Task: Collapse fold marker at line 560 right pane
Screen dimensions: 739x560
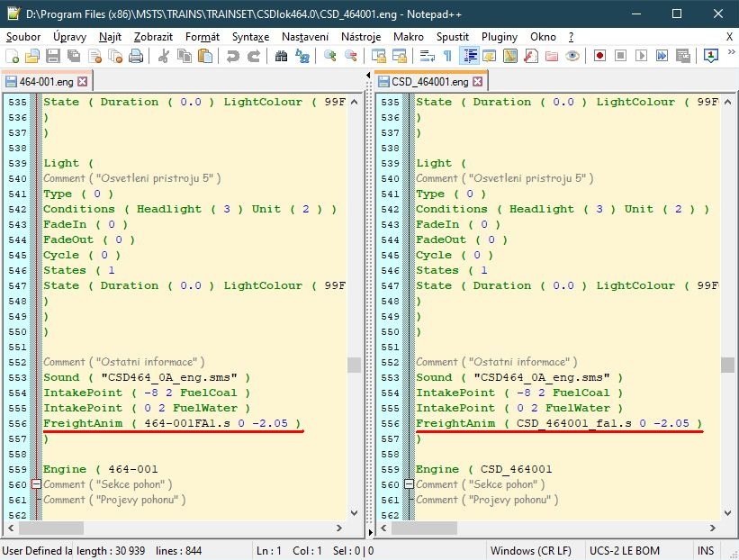Action: [409, 484]
